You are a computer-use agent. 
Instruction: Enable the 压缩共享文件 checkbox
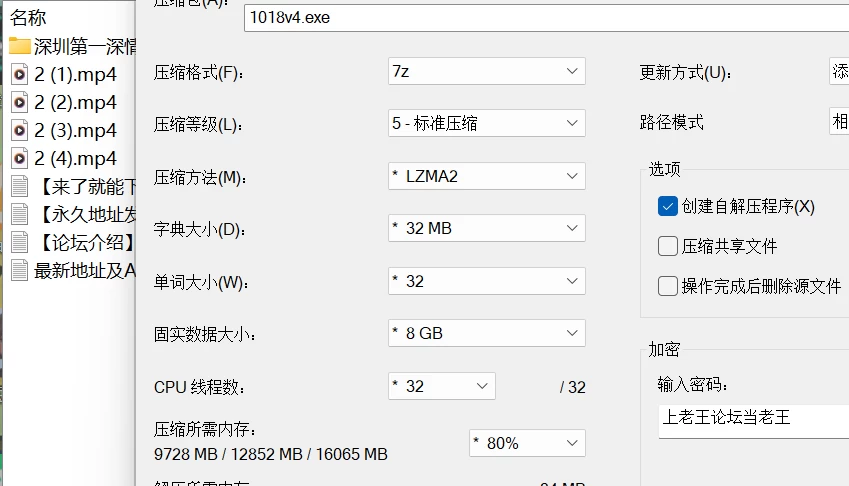668,246
